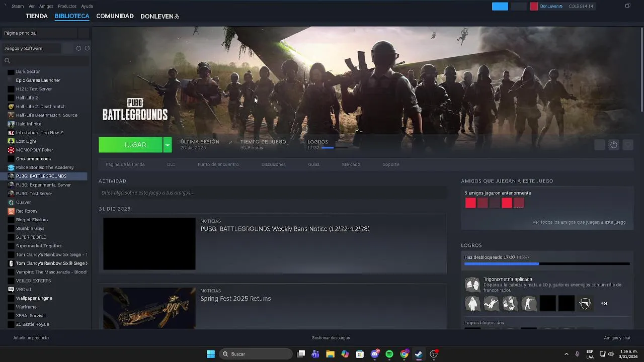The width and height of the screenshot is (644, 362).
Task: Open the green dropdown arrow beside JUGAR
Action: point(168,145)
